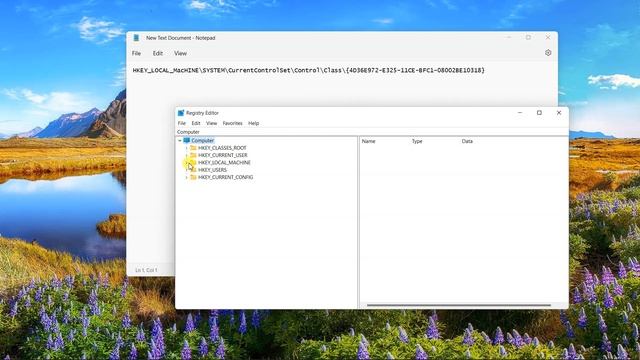
Task: Click the registry path text in Notepad
Action: [x=309, y=71]
